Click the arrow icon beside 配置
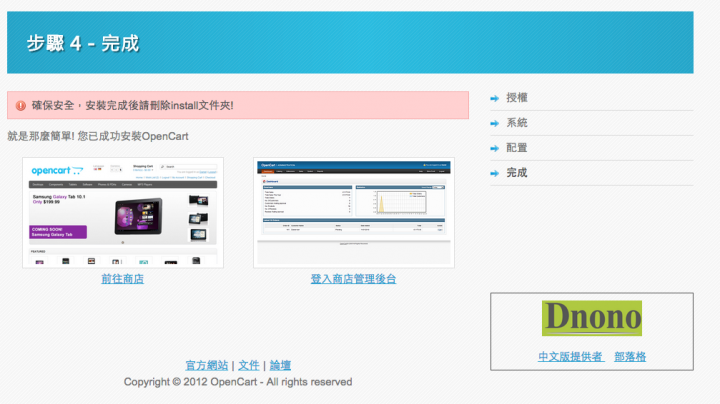Viewport: 720px width, 404px height. pyautogui.click(x=495, y=148)
